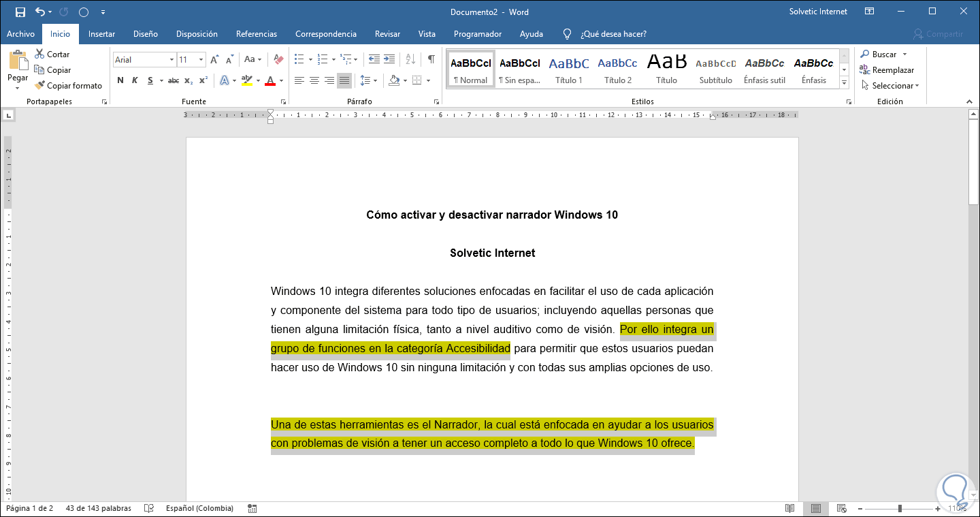Sort the selection with the A-Z icon
The image size is (980, 517).
point(410,60)
